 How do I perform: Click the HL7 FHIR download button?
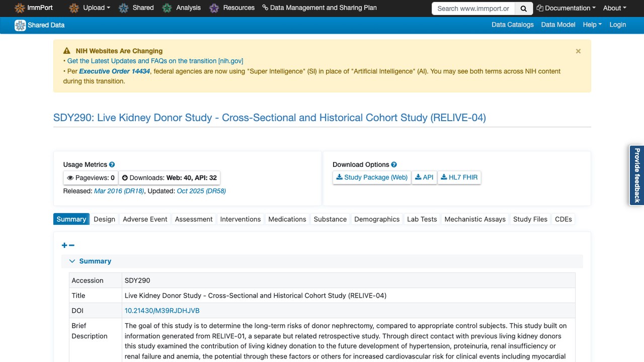[x=459, y=177]
